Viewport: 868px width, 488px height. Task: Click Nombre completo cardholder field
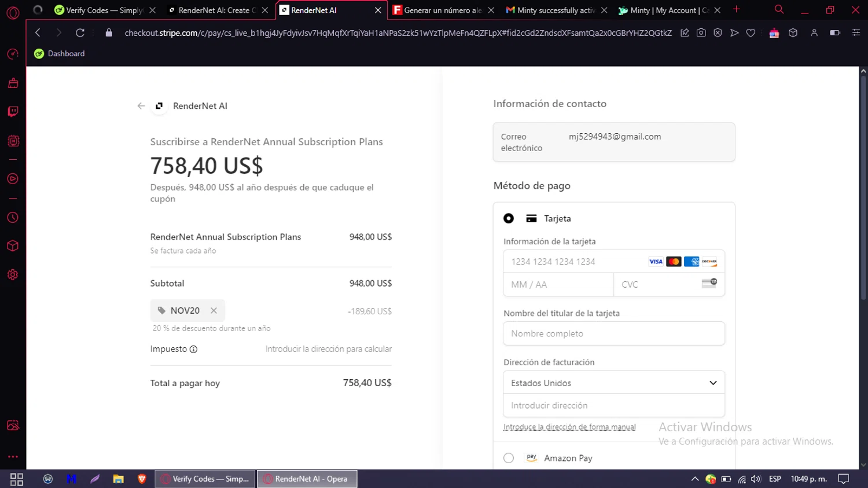pos(614,333)
